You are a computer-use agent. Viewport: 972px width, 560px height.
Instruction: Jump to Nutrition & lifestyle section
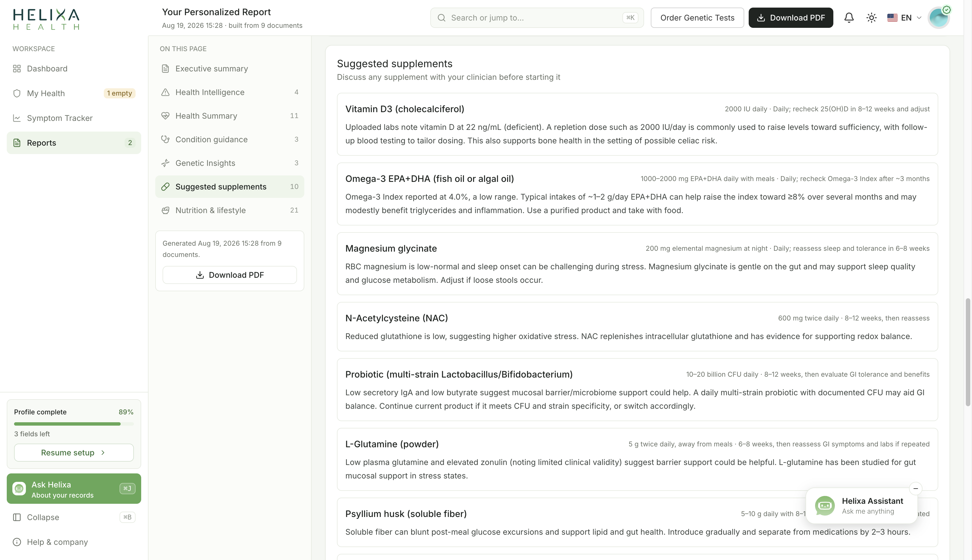pyautogui.click(x=230, y=210)
